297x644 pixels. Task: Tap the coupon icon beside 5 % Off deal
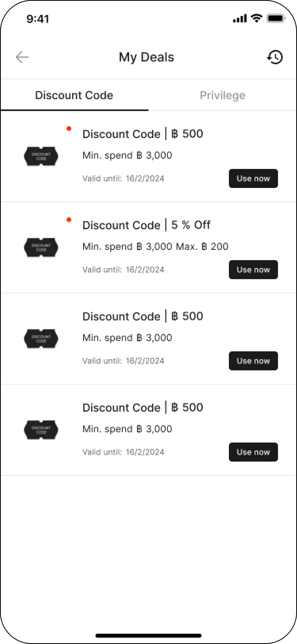pos(41,247)
